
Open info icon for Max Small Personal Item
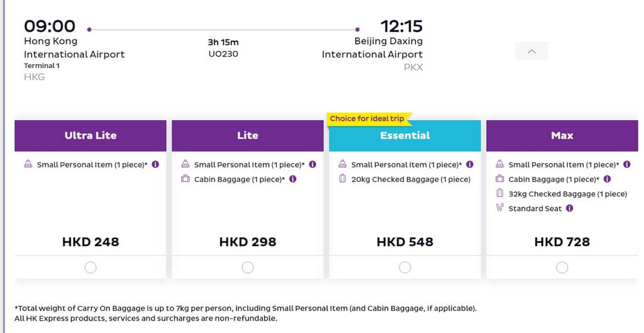[627, 164]
